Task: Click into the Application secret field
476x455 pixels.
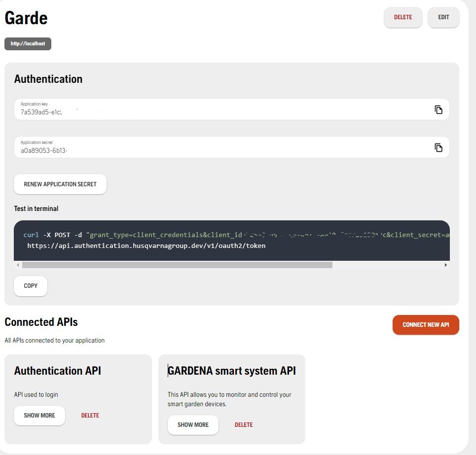Action: (x=217, y=150)
